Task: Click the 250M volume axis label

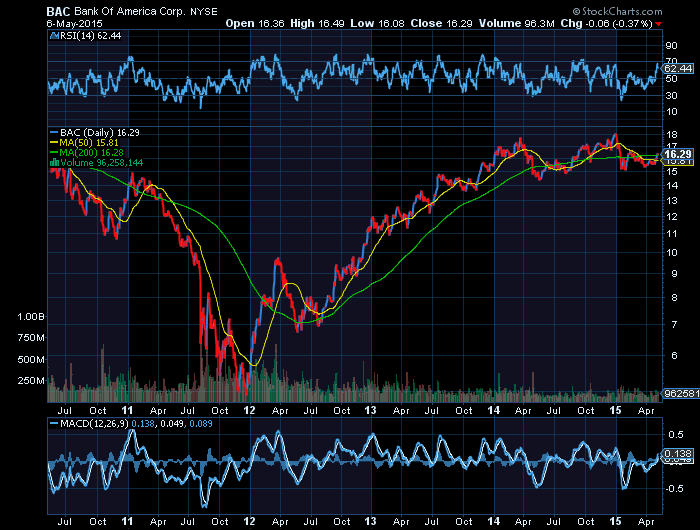Action: 31,380
